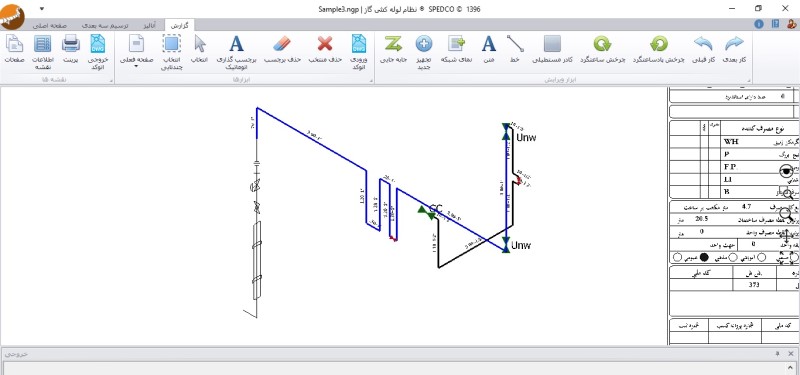
Task: Add new equipment with blue plus icon
Action: pos(424,44)
